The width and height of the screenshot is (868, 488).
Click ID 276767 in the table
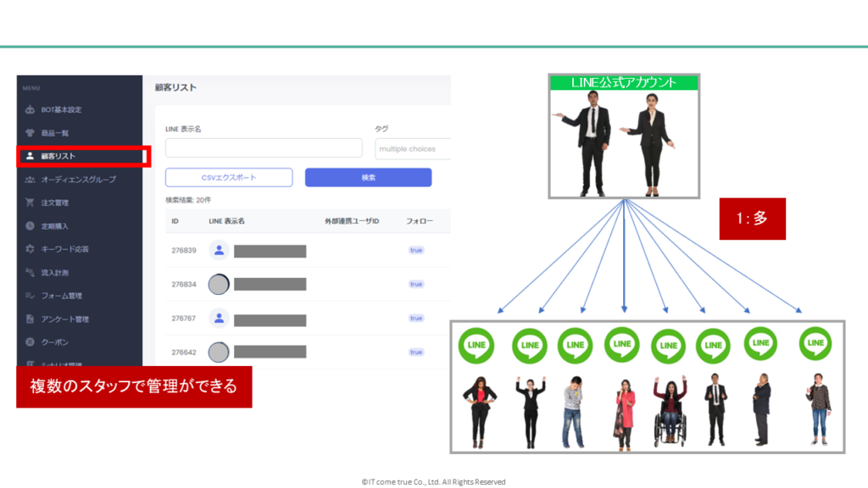click(184, 319)
